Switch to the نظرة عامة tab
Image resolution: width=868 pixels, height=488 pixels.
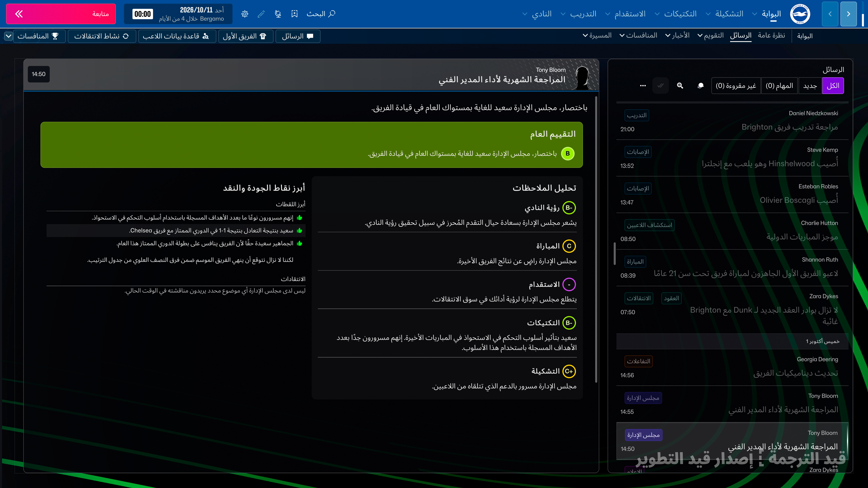(771, 35)
